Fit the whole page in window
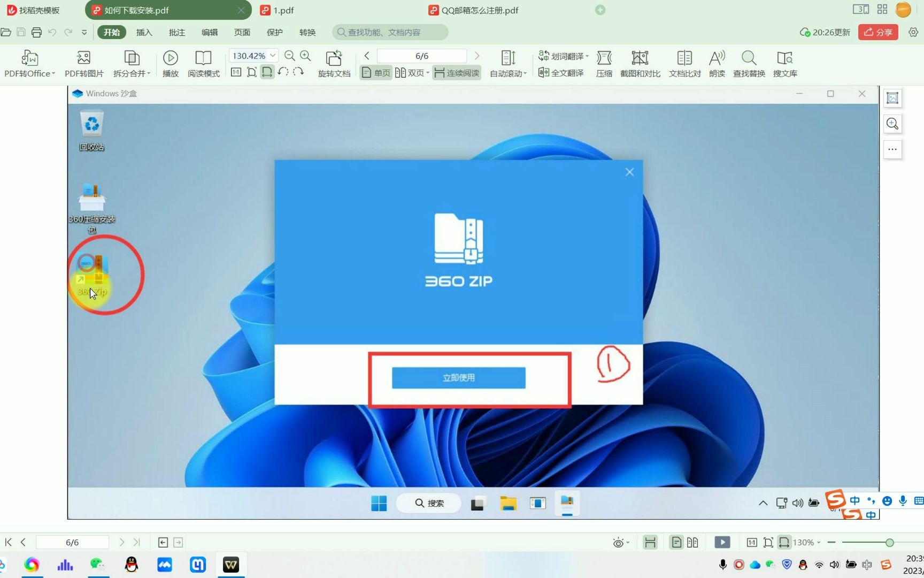This screenshot has height=578, width=924. tap(252, 72)
